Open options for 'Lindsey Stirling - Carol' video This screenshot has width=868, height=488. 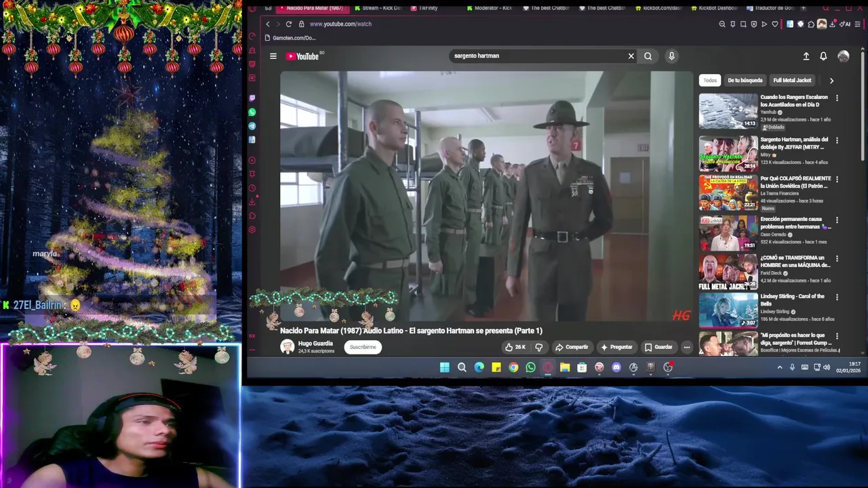click(837, 298)
